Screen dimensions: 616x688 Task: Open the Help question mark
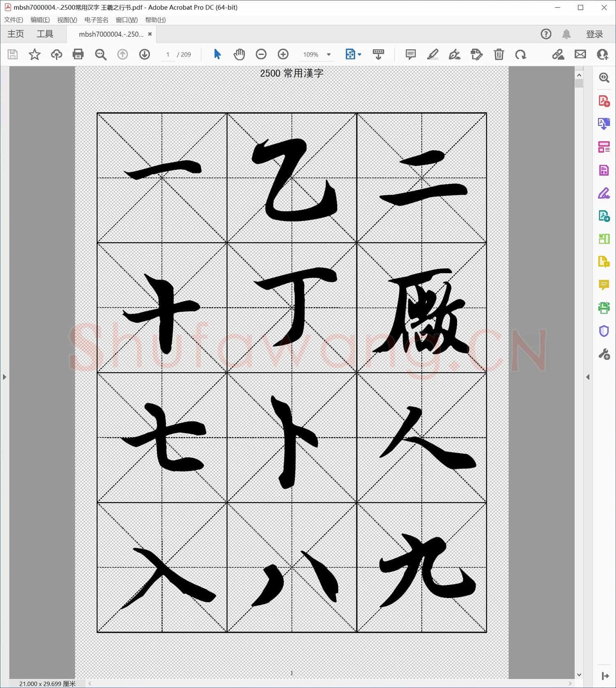546,34
